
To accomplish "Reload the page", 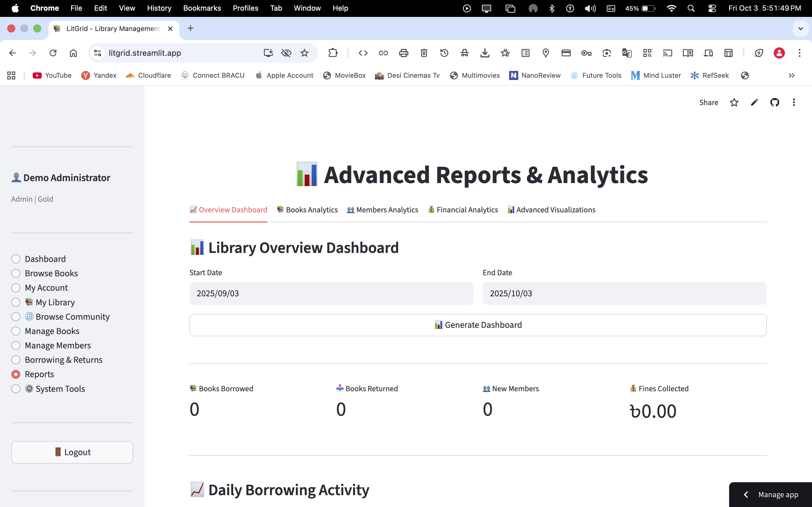I will (x=53, y=53).
